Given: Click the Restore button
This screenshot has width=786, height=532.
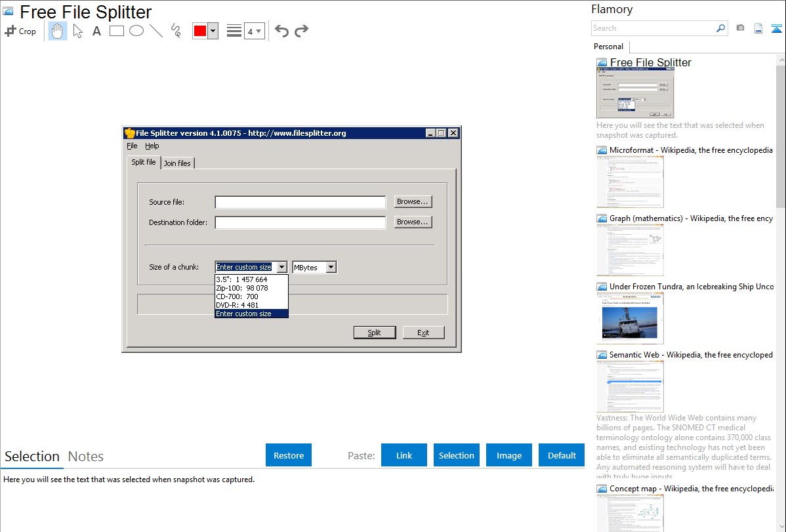Looking at the screenshot, I should (289, 455).
